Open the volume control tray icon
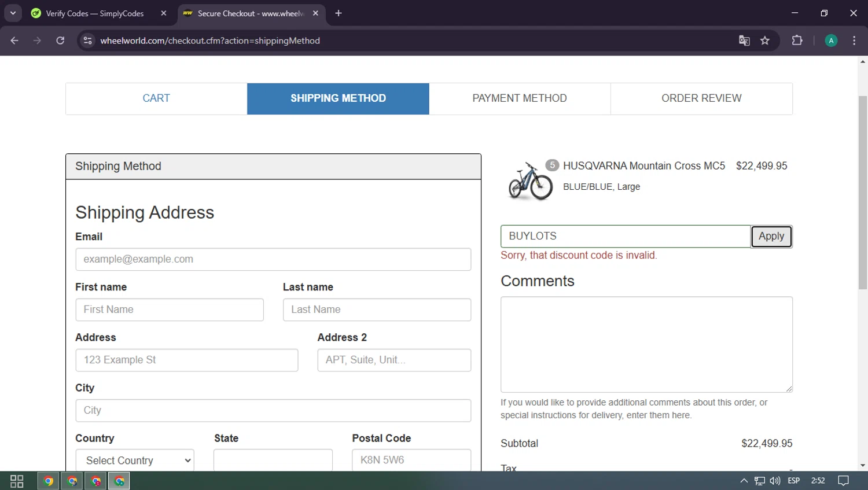Screen dimensions: 868x490 pyautogui.click(x=775, y=481)
